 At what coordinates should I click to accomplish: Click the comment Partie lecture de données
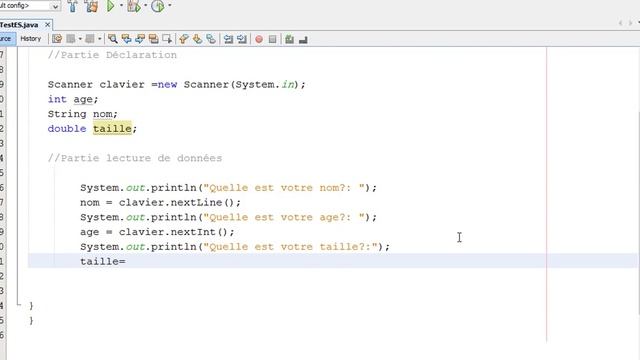135,158
